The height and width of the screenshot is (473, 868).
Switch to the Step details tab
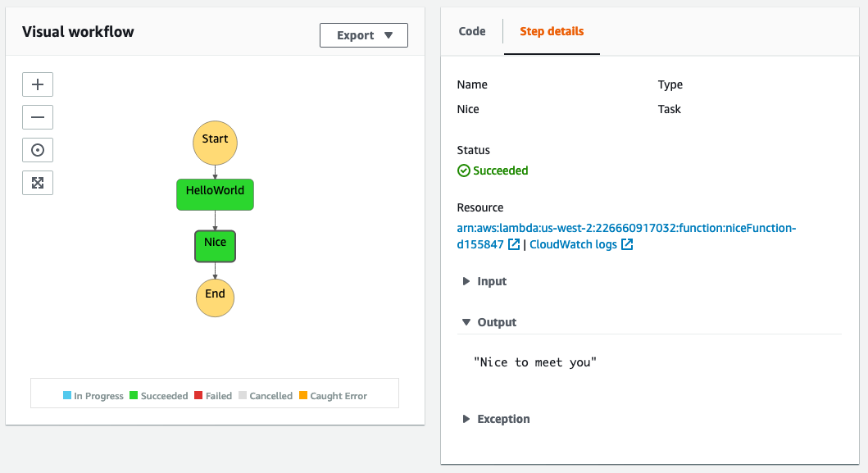pyautogui.click(x=552, y=31)
